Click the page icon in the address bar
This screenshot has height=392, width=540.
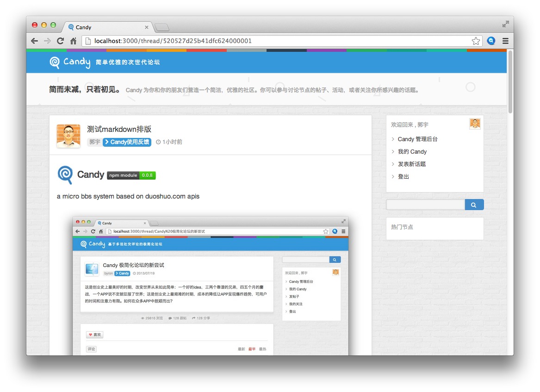88,41
